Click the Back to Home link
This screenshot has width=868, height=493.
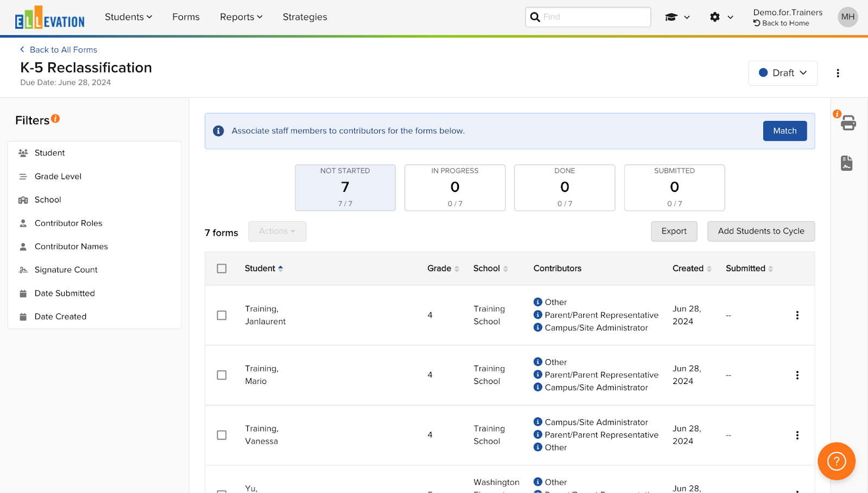tap(781, 23)
